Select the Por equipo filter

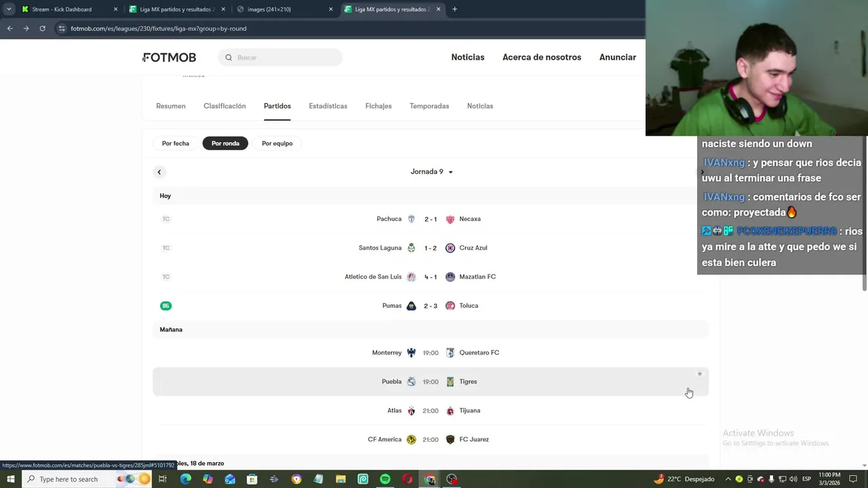(277, 143)
